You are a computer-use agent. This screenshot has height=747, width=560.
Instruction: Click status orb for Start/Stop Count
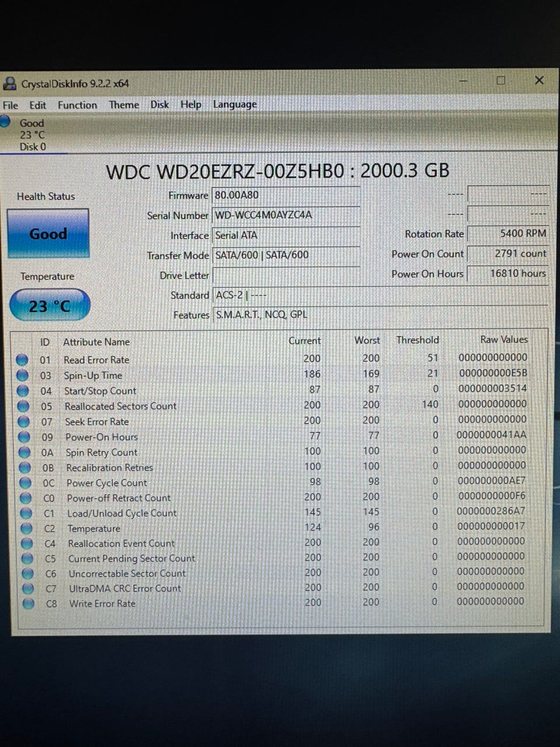click(x=23, y=390)
